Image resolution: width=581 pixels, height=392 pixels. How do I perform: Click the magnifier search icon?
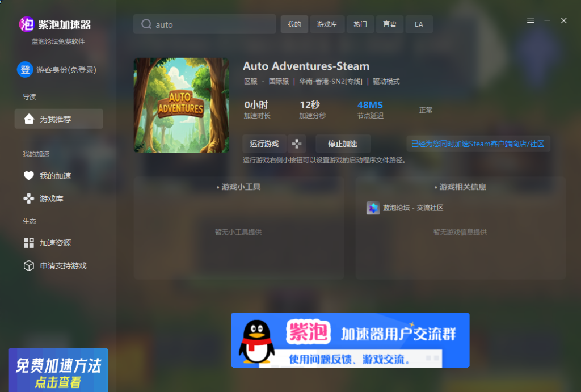point(146,24)
